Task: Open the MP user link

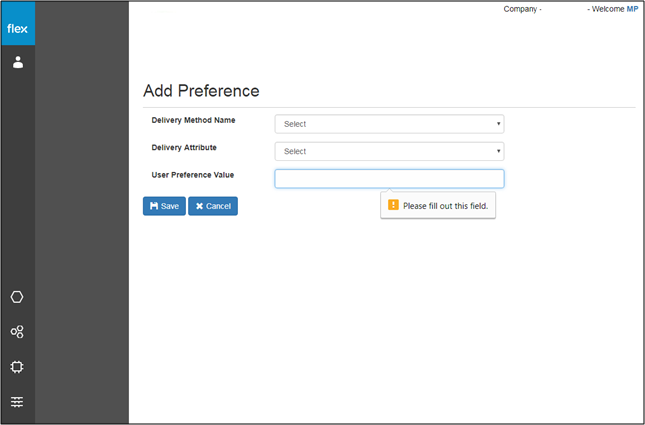Action: pos(632,9)
